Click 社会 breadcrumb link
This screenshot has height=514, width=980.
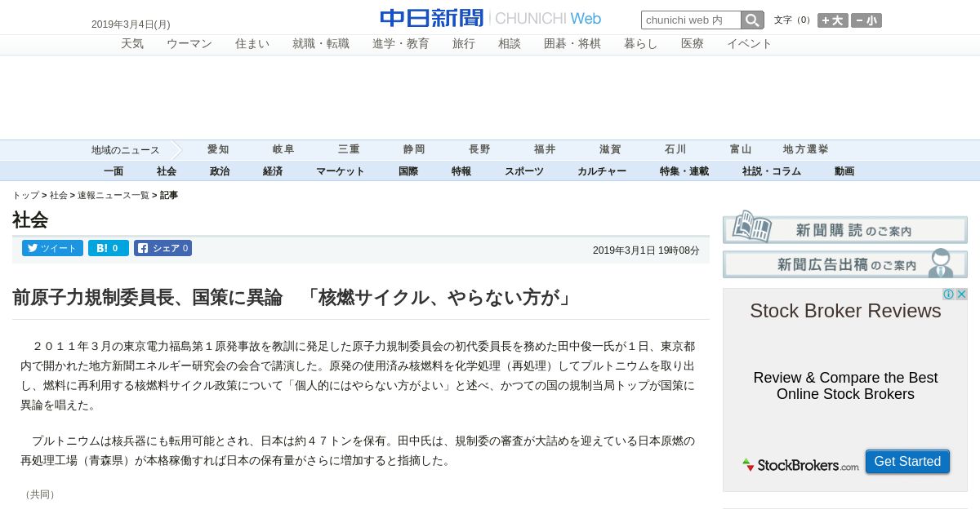(x=59, y=196)
